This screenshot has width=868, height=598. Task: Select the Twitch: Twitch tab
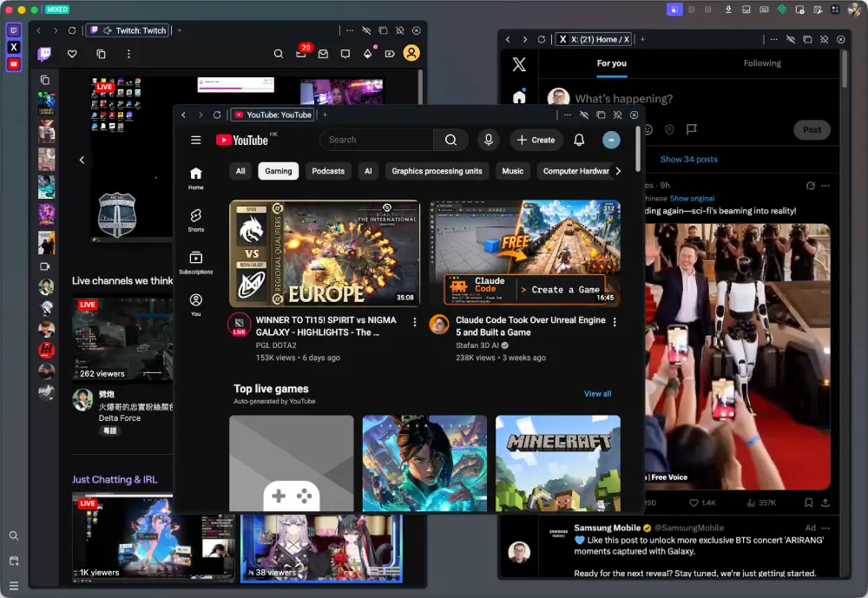pos(128,30)
